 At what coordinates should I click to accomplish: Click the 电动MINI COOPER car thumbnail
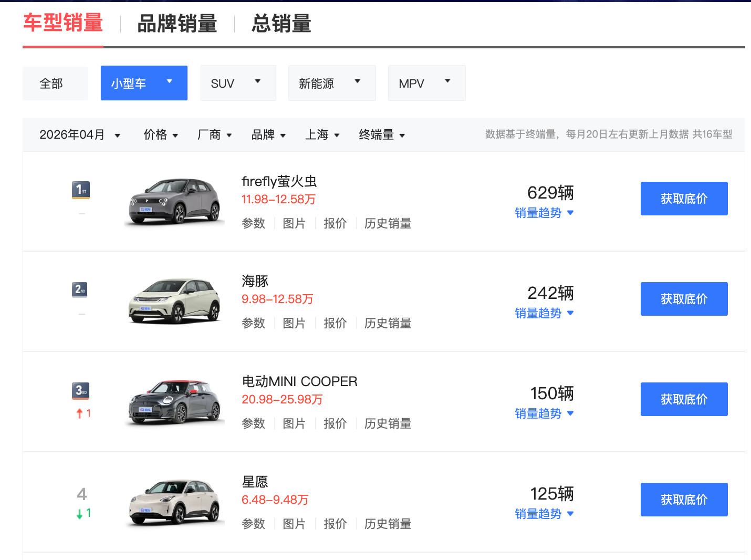(x=175, y=401)
